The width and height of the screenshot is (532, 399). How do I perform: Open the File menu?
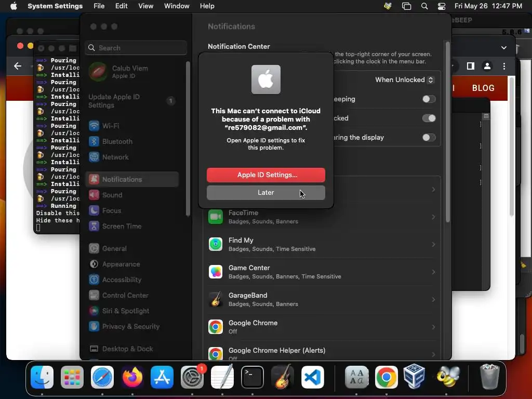[99, 6]
